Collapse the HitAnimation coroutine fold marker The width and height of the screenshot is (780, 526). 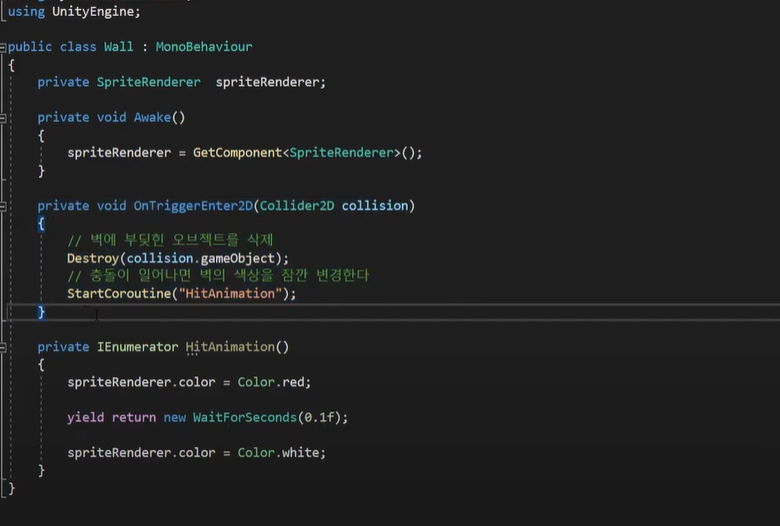pos(3,347)
